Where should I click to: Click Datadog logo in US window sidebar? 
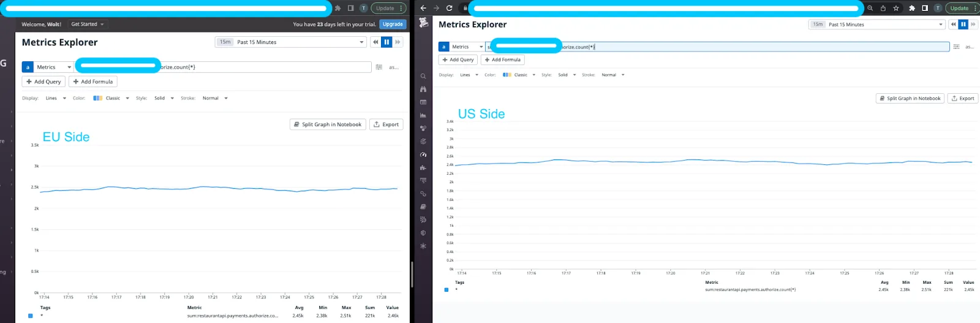tap(423, 23)
